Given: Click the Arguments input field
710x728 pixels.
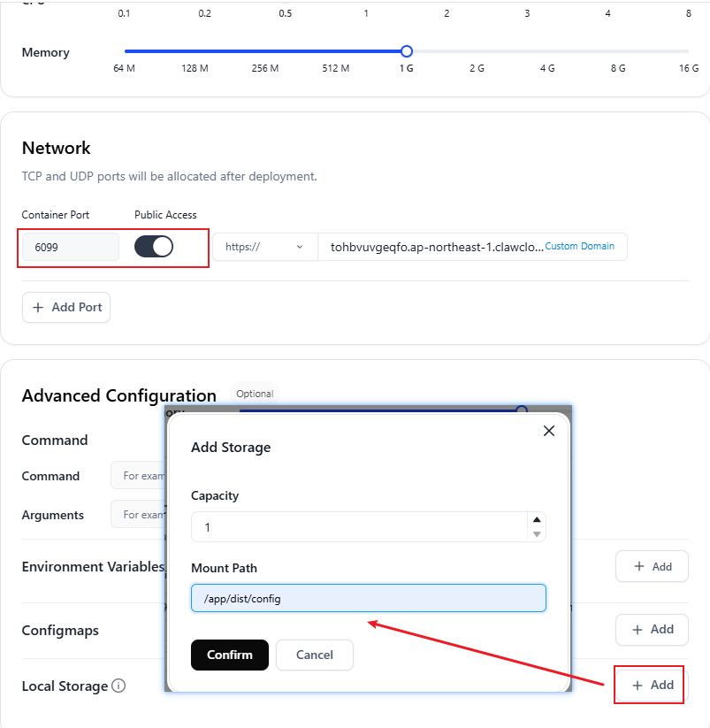Looking at the screenshot, I should click(x=139, y=514).
